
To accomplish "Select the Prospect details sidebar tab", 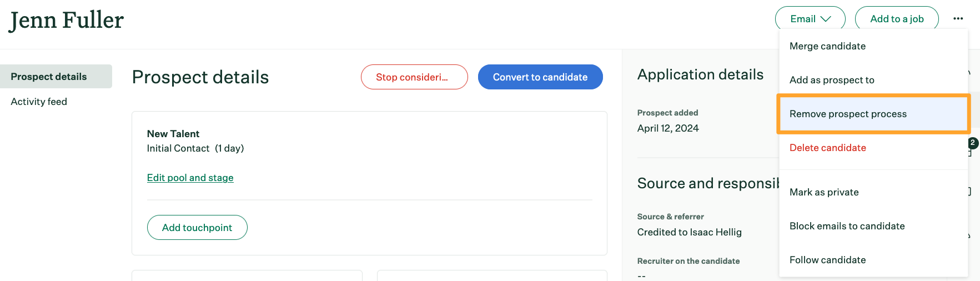I will click(x=56, y=77).
